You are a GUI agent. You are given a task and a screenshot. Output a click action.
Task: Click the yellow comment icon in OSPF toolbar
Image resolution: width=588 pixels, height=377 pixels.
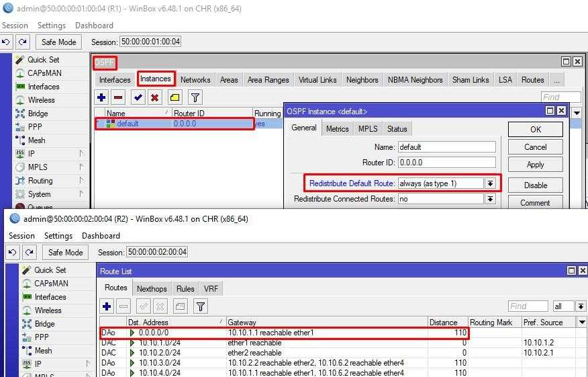175,97
